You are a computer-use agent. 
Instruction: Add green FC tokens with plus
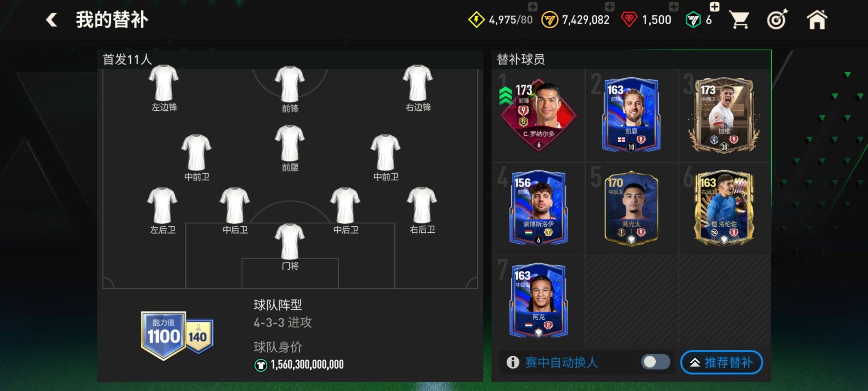(714, 6)
